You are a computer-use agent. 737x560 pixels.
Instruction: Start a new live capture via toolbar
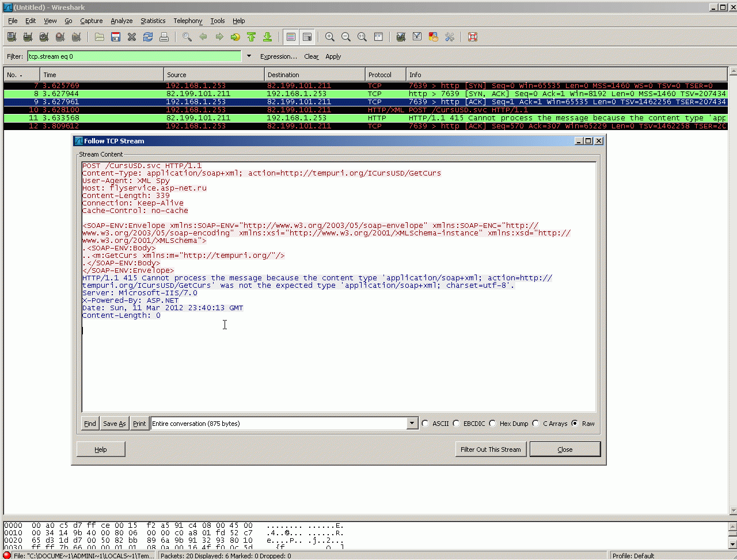pyautogui.click(x=44, y=37)
